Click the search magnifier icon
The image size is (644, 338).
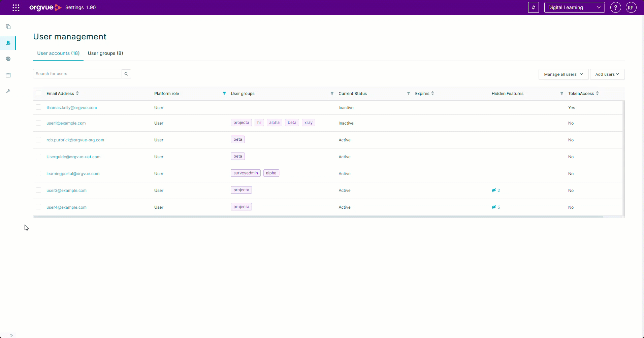click(x=126, y=74)
